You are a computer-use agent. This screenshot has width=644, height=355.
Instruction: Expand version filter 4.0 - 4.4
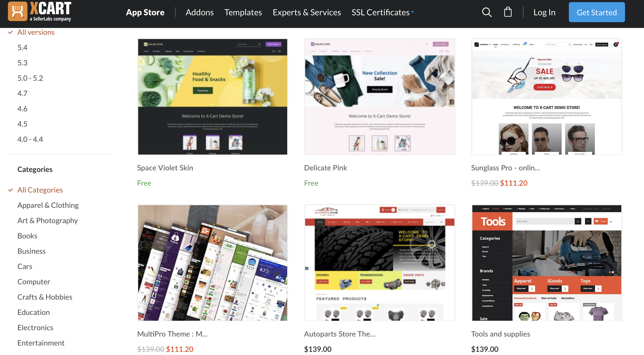click(x=30, y=138)
